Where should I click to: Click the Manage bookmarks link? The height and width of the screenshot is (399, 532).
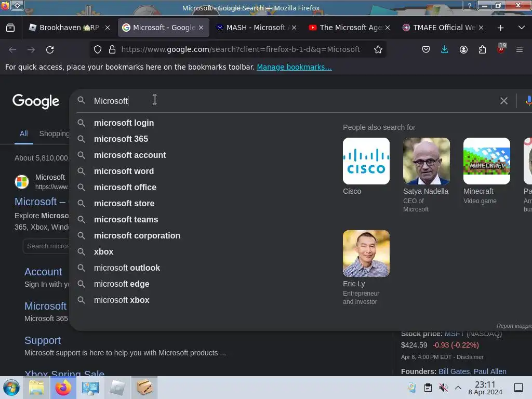[294, 67]
